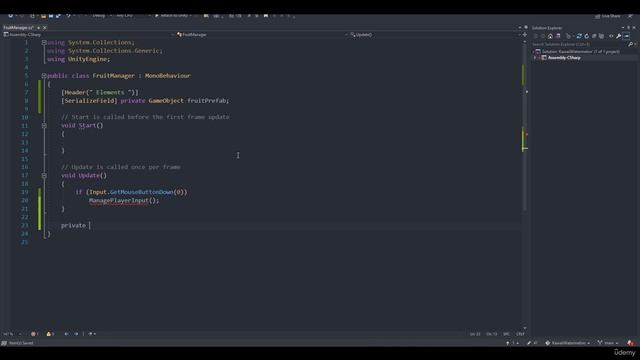This screenshot has width=640, height=360.
Task: Click the editor vertical scrollbar
Action: tap(525, 184)
